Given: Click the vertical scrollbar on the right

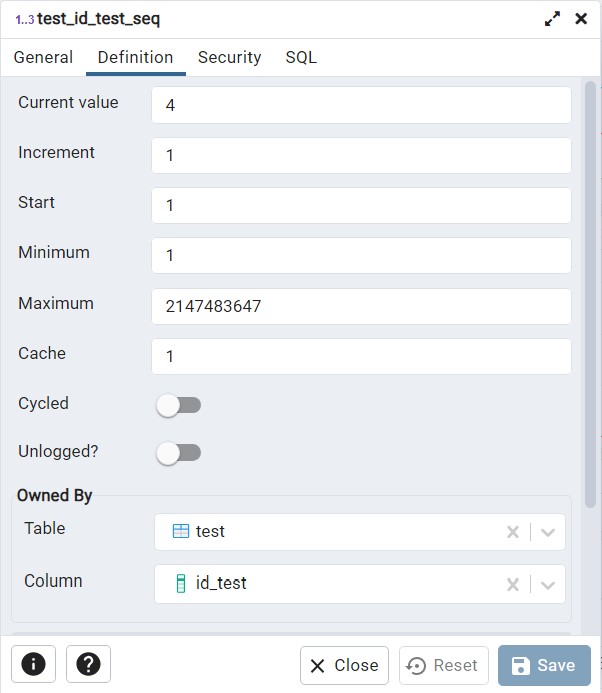Looking at the screenshot, I should (589, 300).
